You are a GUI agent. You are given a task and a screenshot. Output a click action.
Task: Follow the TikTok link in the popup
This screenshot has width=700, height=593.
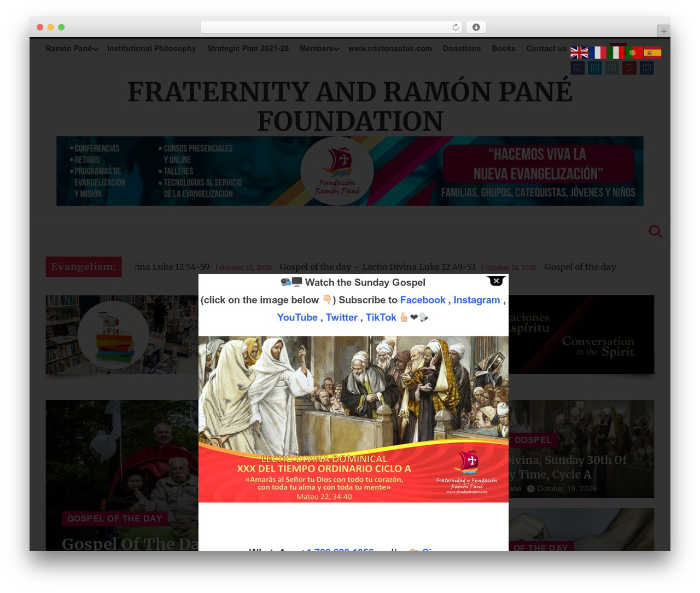coord(381,317)
